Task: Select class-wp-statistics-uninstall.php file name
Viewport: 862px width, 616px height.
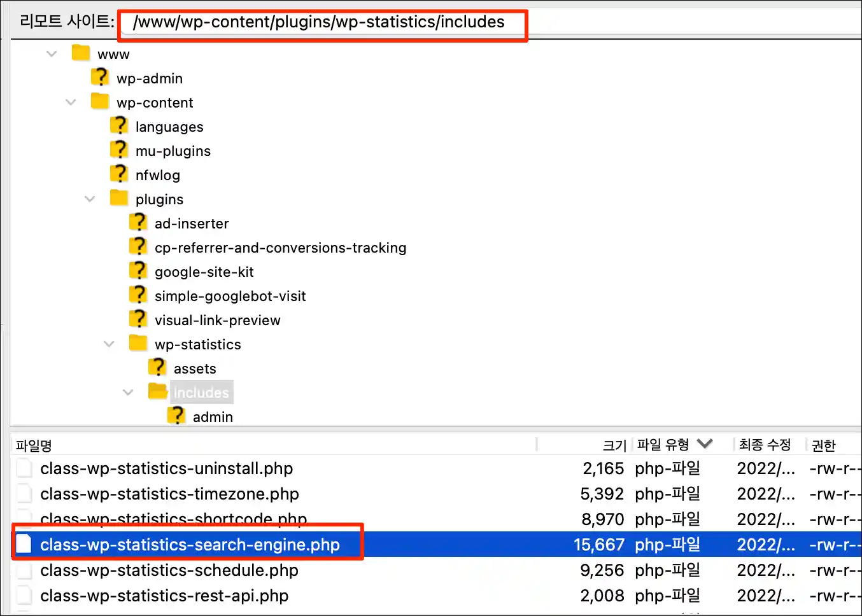Action: click(x=167, y=469)
